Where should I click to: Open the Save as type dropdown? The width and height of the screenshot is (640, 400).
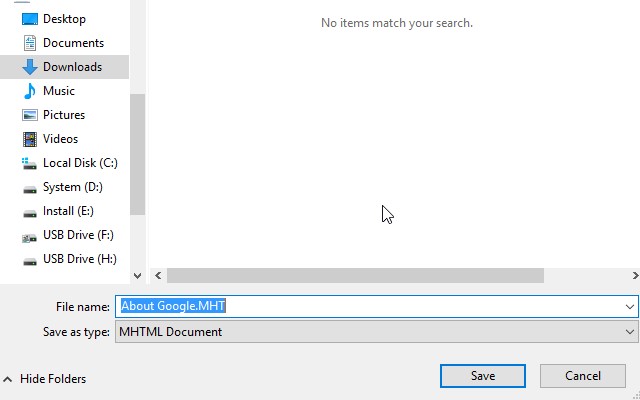(376, 332)
